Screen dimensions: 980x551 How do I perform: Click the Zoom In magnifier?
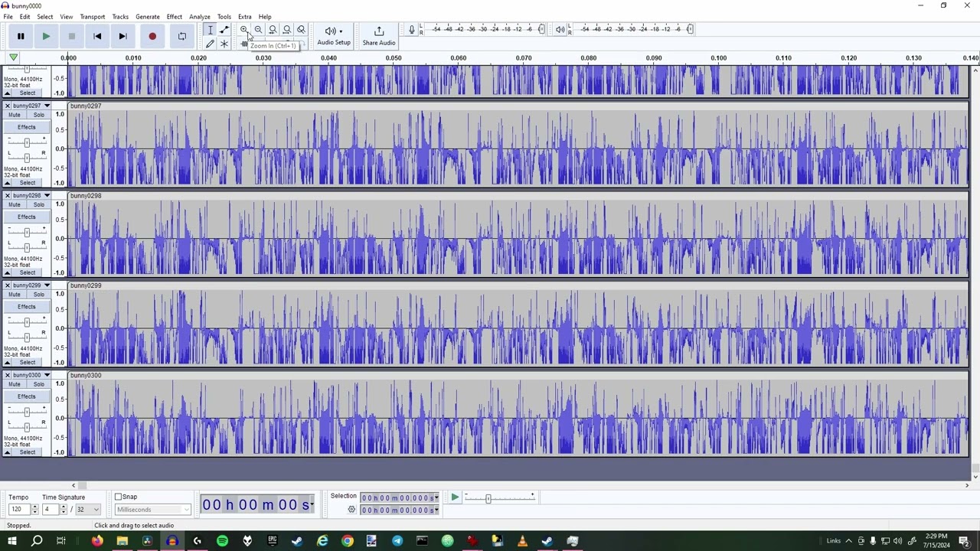(243, 30)
